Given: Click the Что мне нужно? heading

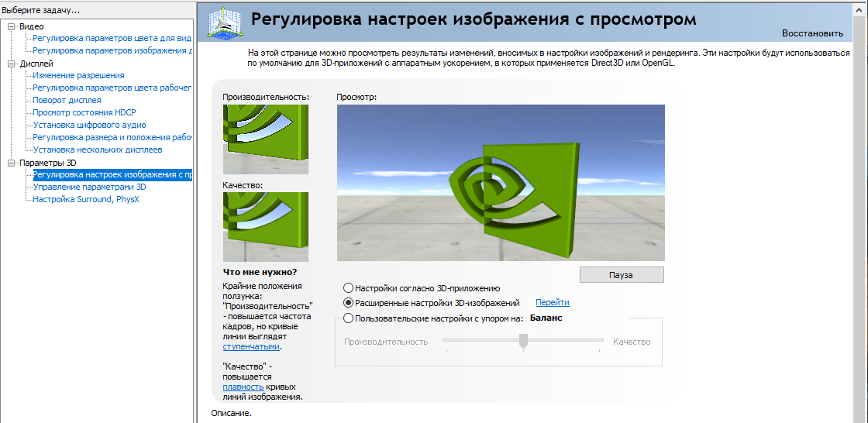Looking at the screenshot, I should click(x=260, y=272).
